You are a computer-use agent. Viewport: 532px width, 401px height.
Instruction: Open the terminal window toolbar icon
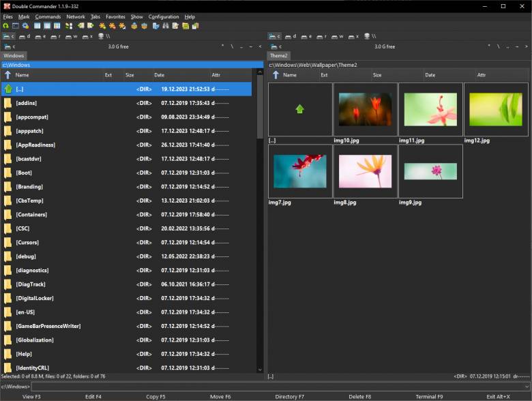click(16, 26)
